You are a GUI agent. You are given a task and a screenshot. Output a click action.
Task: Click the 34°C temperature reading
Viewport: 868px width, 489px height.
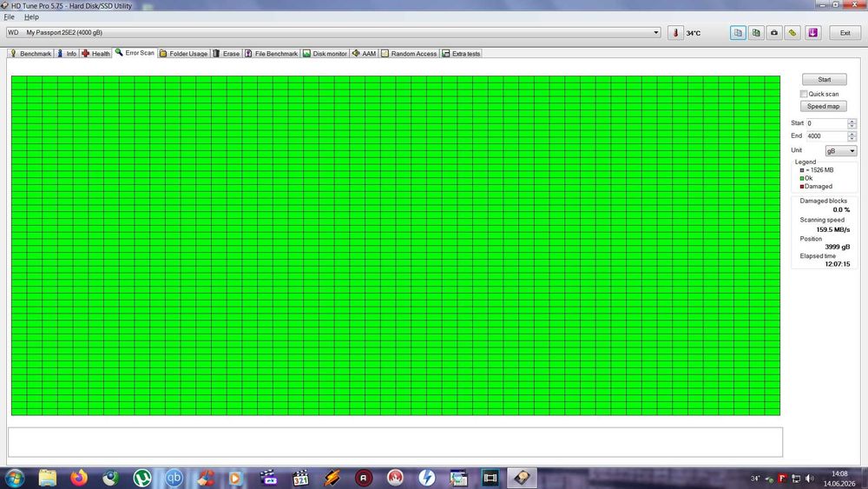(693, 33)
